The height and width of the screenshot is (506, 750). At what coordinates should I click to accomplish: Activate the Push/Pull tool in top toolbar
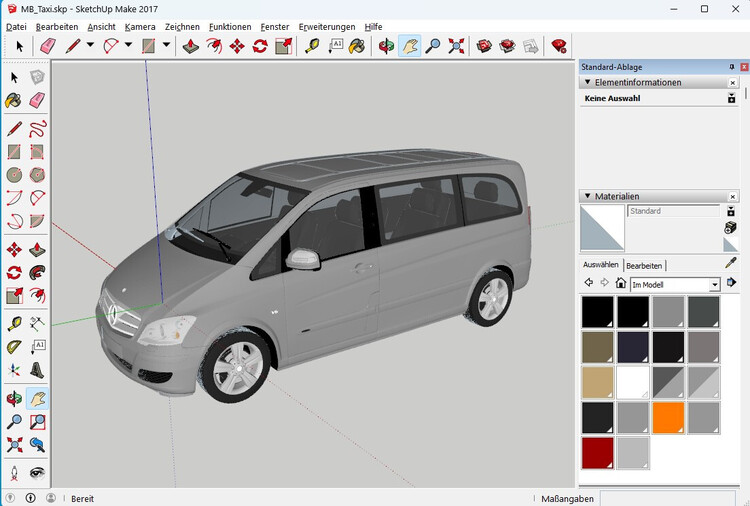(191, 46)
